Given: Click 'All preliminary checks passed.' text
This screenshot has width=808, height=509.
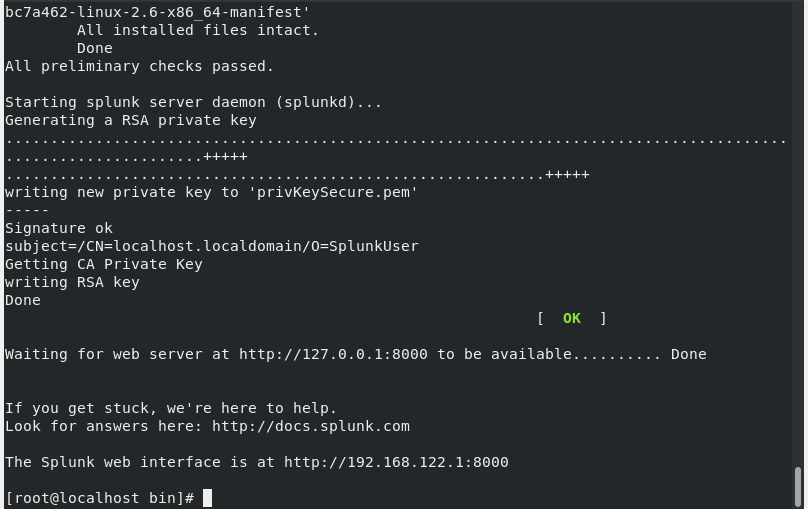Looking at the screenshot, I should coord(139,66).
